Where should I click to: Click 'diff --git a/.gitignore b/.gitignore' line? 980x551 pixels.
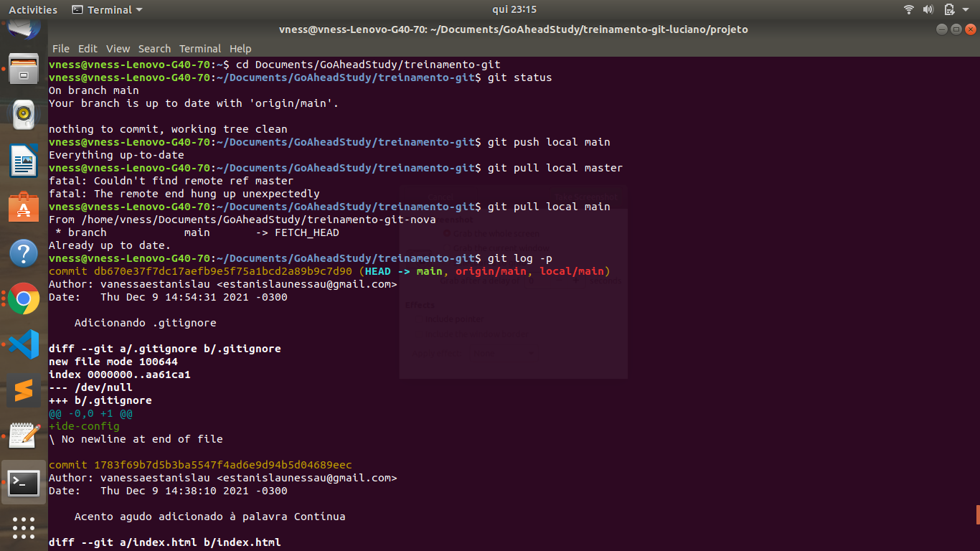tap(165, 349)
